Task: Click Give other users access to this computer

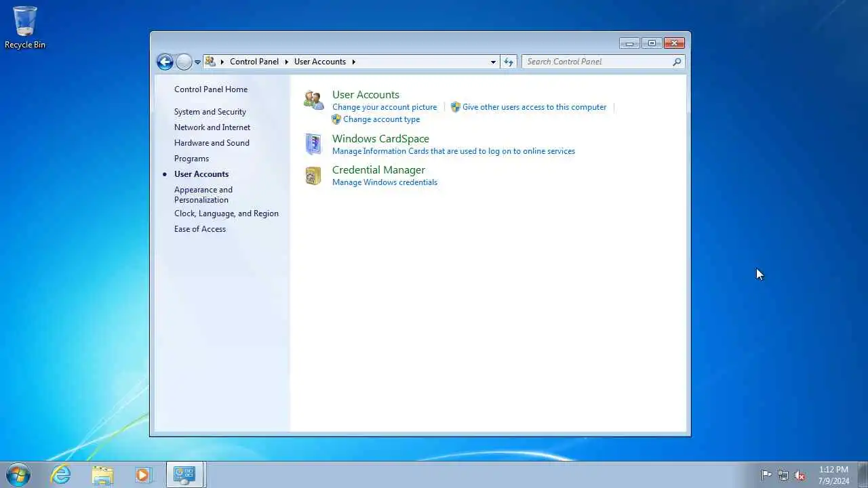Action: click(534, 107)
